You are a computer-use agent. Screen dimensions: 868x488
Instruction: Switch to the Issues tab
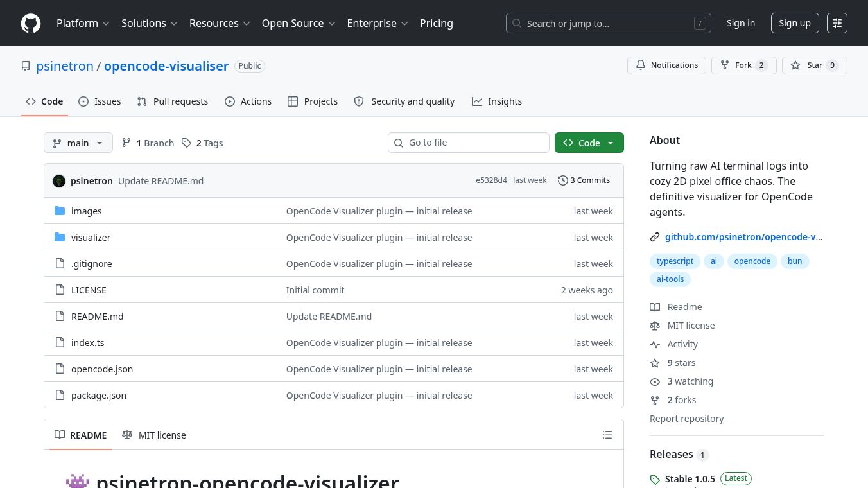pos(100,101)
